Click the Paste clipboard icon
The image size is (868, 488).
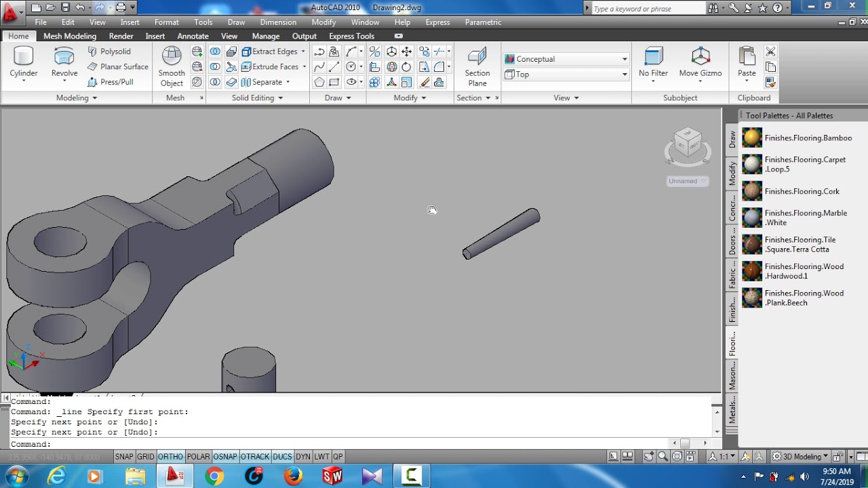pyautogui.click(x=747, y=64)
